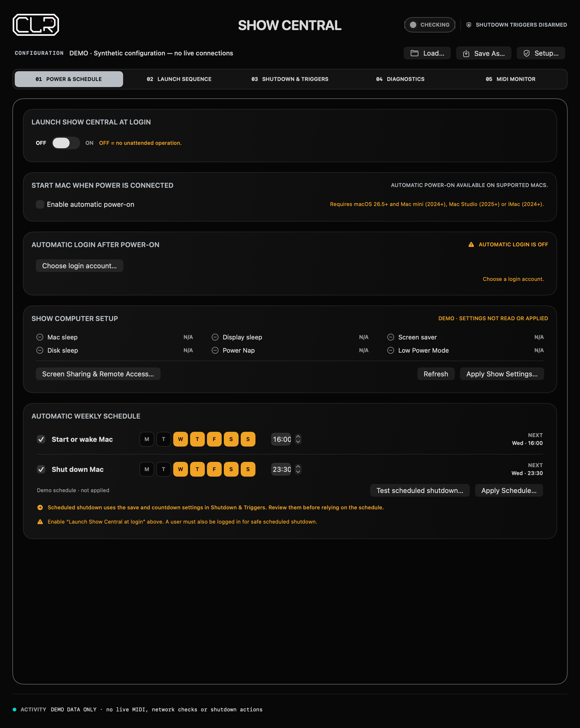This screenshot has height=728, width=580.
Task: Enable Tuesday for Shut down Mac
Action: (164, 469)
